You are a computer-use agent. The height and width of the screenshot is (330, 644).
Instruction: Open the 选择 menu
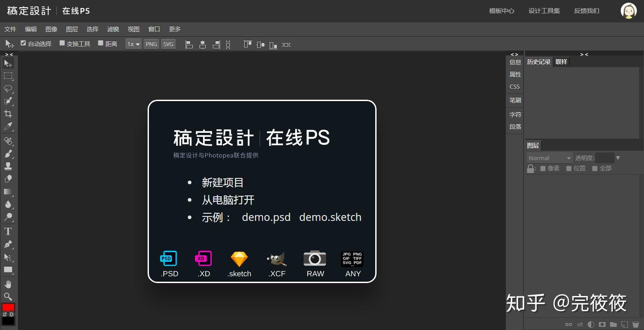93,29
